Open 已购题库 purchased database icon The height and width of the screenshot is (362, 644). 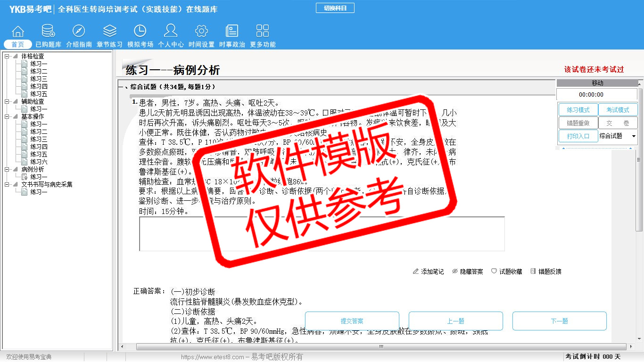click(48, 32)
